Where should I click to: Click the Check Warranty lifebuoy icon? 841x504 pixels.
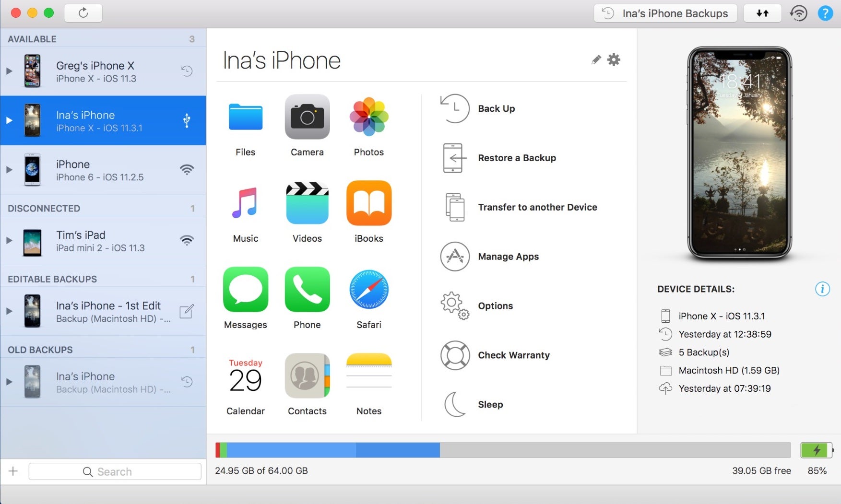click(x=455, y=355)
